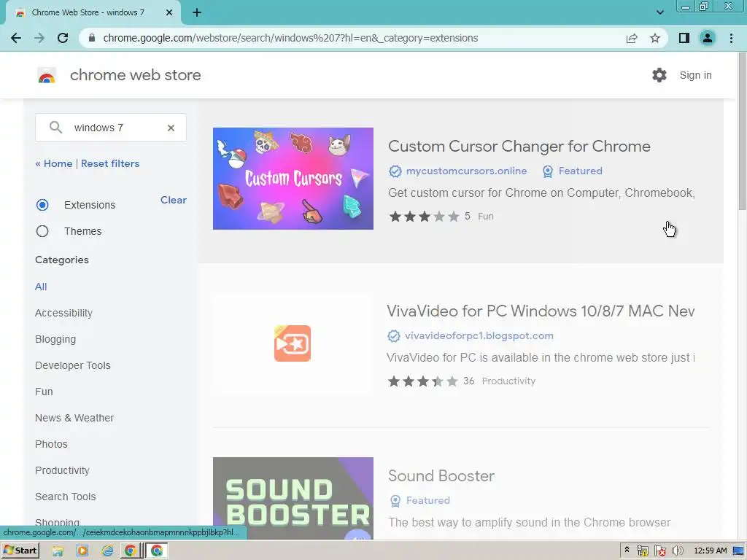Screen dimensions: 747x560
Task: Open the Windows Start menu
Action: click(x=20, y=551)
